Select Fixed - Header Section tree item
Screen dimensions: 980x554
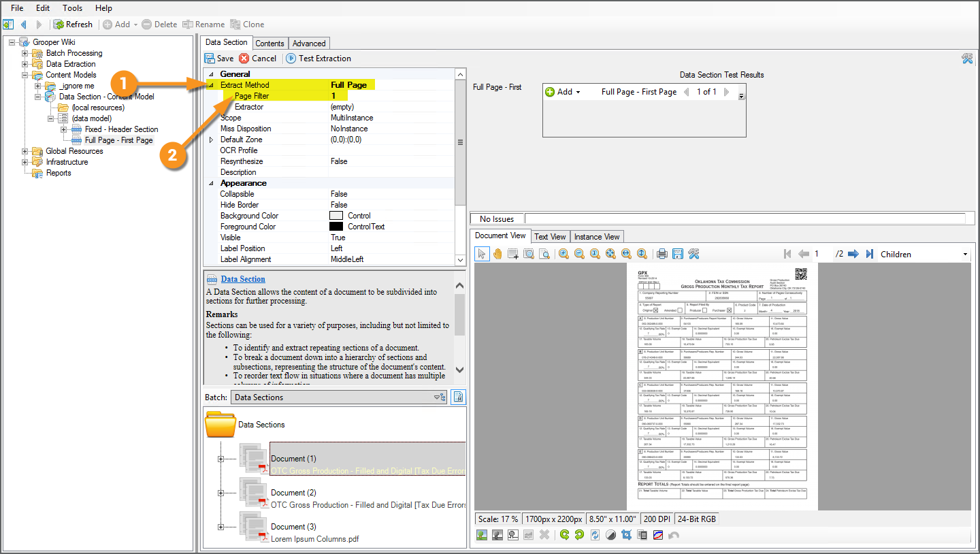(x=121, y=129)
